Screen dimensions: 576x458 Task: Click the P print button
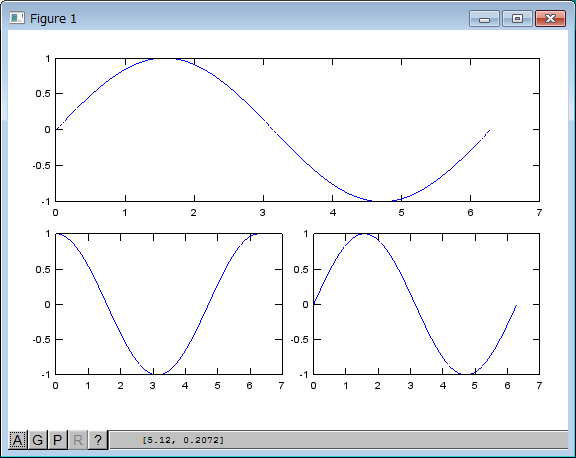[x=57, y=440]
